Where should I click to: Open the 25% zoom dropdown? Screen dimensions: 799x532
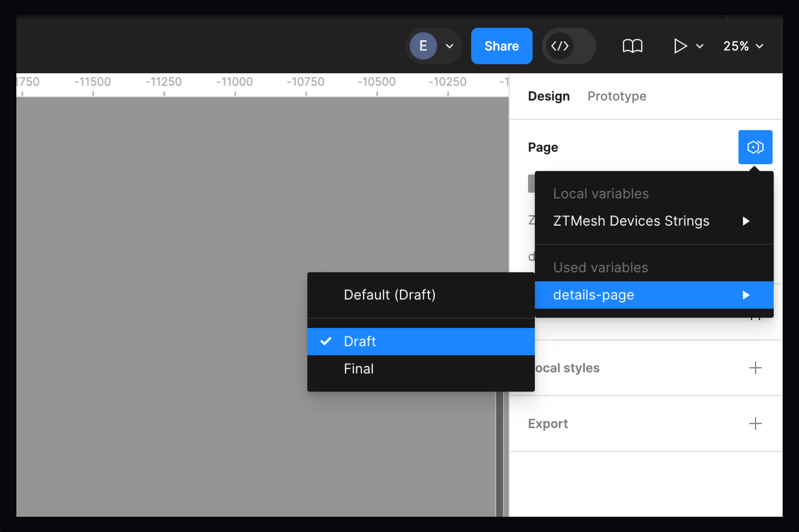(743, 46)
